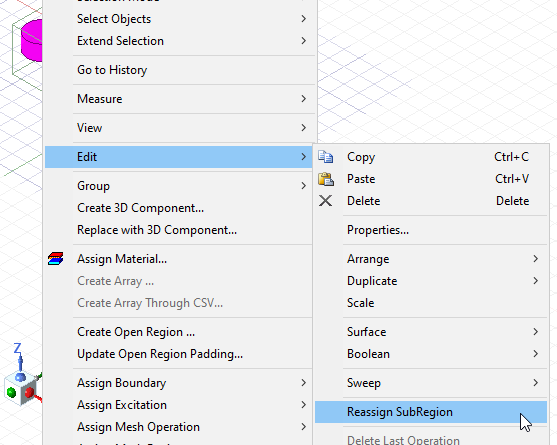Viewport: 557px width, 445px height.
Task: Open the Arrange submenu
Action: (x=431, y=259)
